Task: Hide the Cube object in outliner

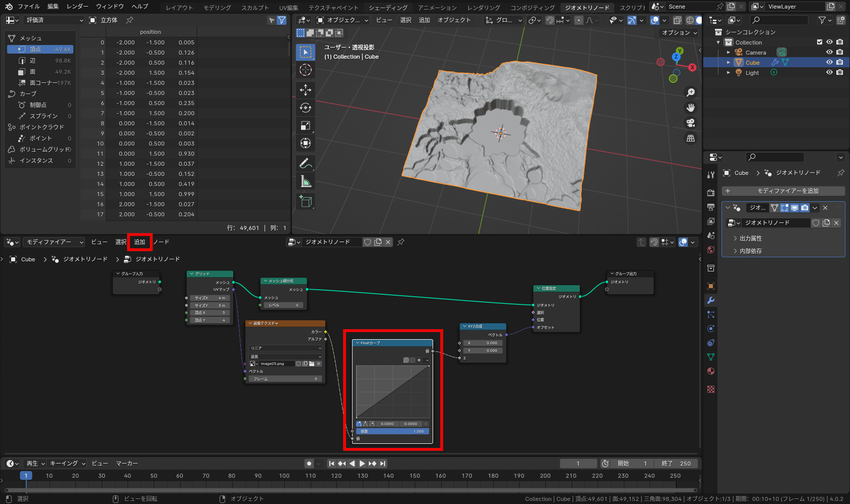Action: point(829,63)
